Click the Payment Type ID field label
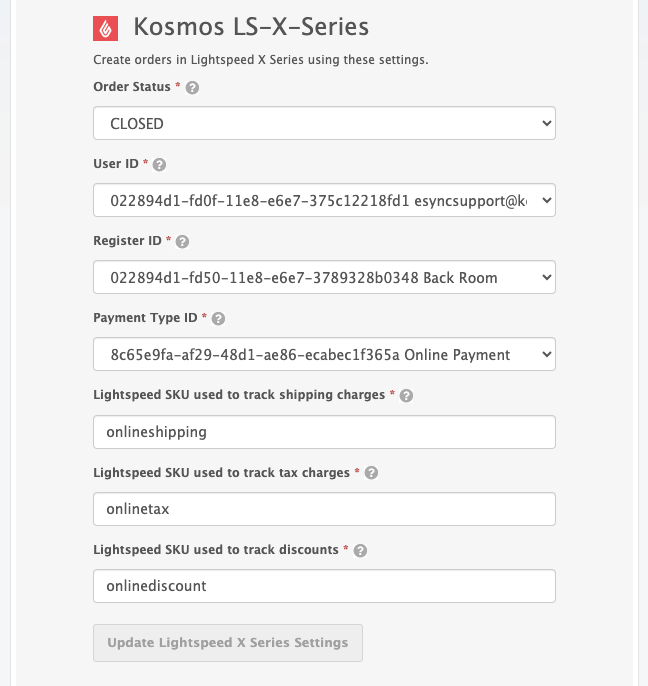This screenshot has height=686, width=648. (x=145, y=318)
